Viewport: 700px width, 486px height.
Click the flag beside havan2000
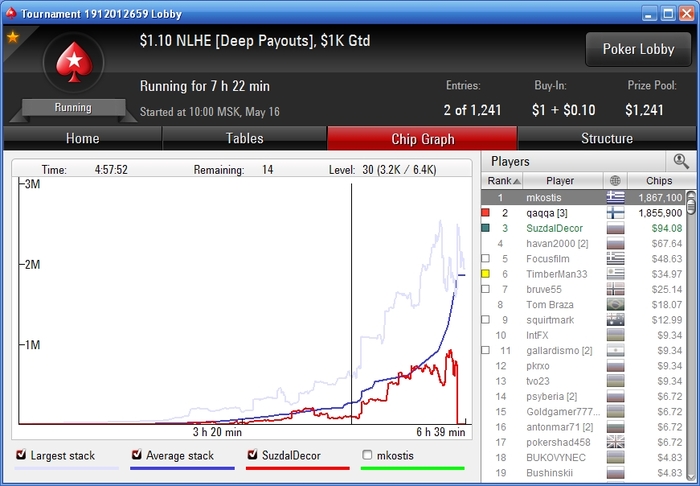(x=615, y=243)
